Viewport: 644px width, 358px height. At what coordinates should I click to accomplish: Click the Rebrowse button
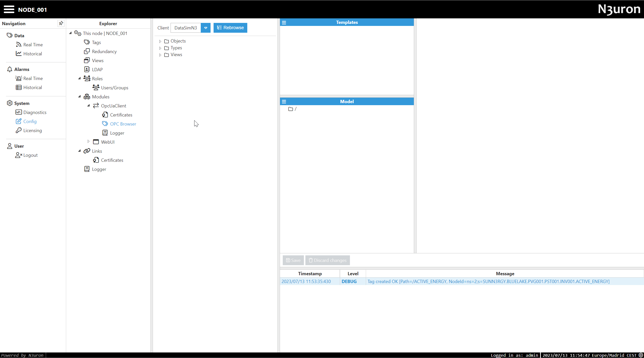pos(230,28)
